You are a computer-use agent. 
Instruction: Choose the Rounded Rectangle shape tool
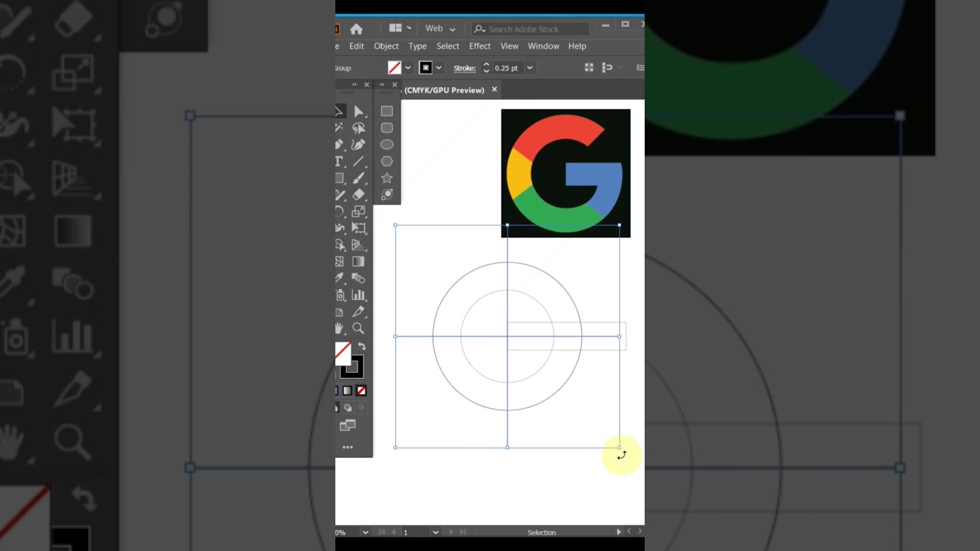387,128
